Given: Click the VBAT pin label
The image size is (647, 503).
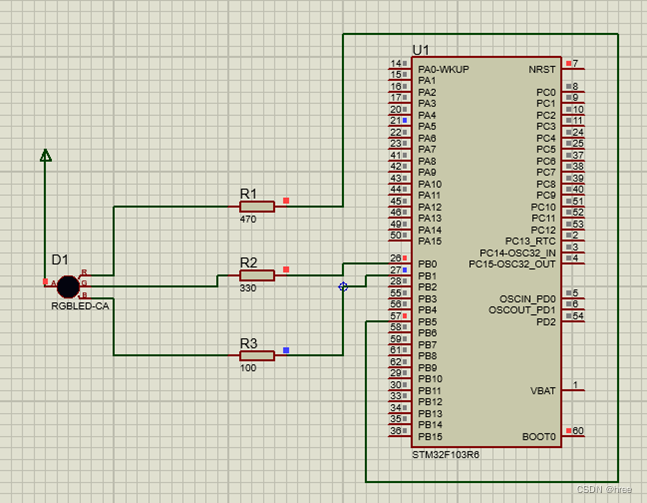Looking at the screenshot, I should 543,391.
